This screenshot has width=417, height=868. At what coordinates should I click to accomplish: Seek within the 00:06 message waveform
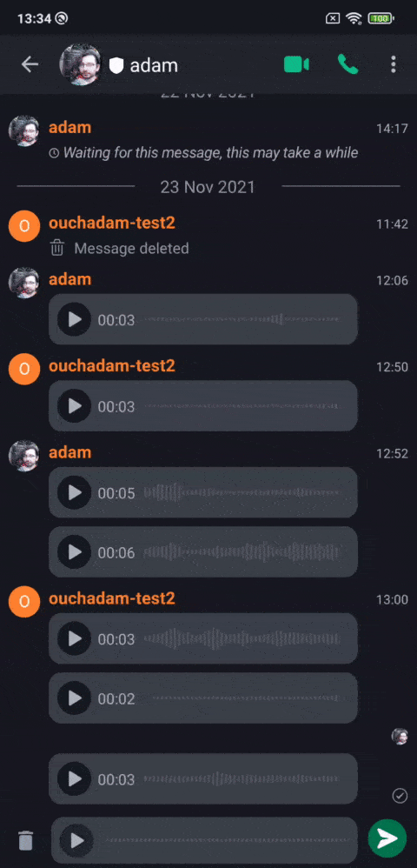click(242, 552)
